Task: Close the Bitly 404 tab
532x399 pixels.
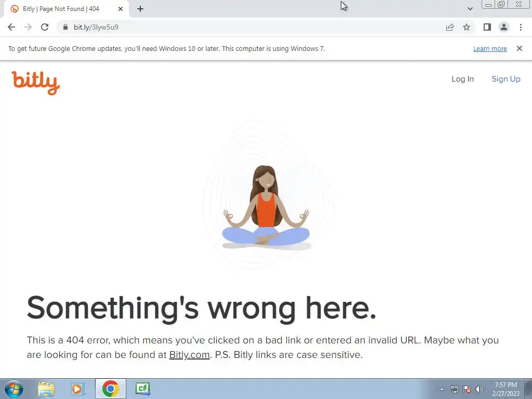Action: pos(121,9)
